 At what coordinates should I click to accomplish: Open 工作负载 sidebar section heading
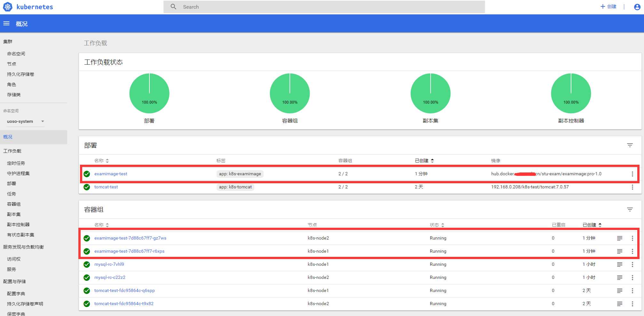(12, 151)
